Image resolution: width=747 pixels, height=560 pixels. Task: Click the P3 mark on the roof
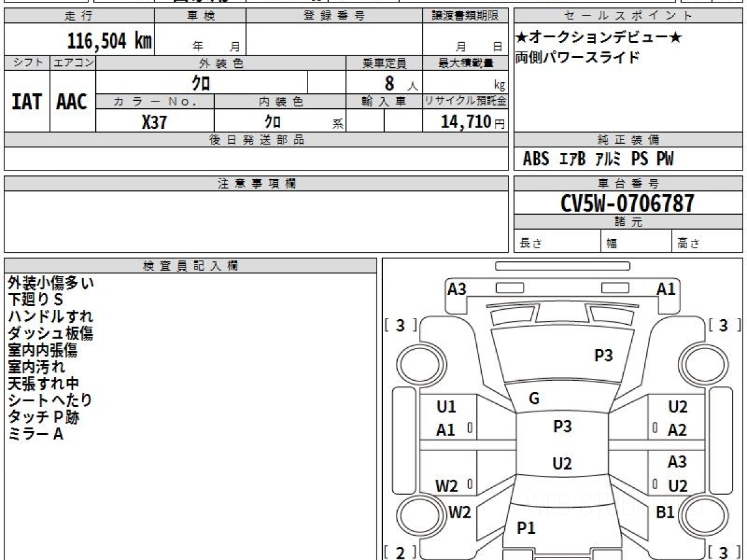click(x=562, y=426)
